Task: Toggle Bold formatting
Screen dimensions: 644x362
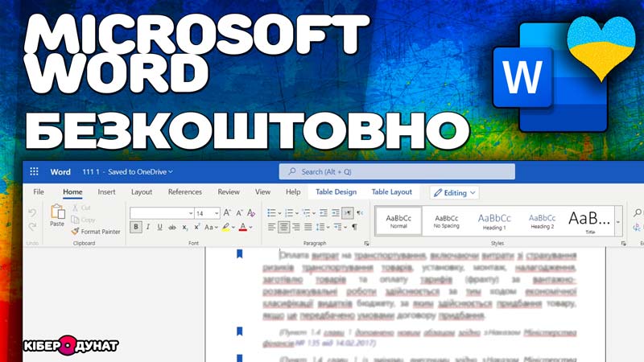Action: pos(136,227)
